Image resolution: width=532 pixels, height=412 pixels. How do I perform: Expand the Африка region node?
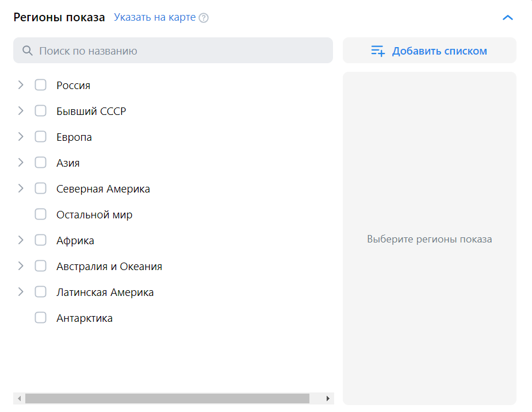pyautogui.click(x=21, y=240)
